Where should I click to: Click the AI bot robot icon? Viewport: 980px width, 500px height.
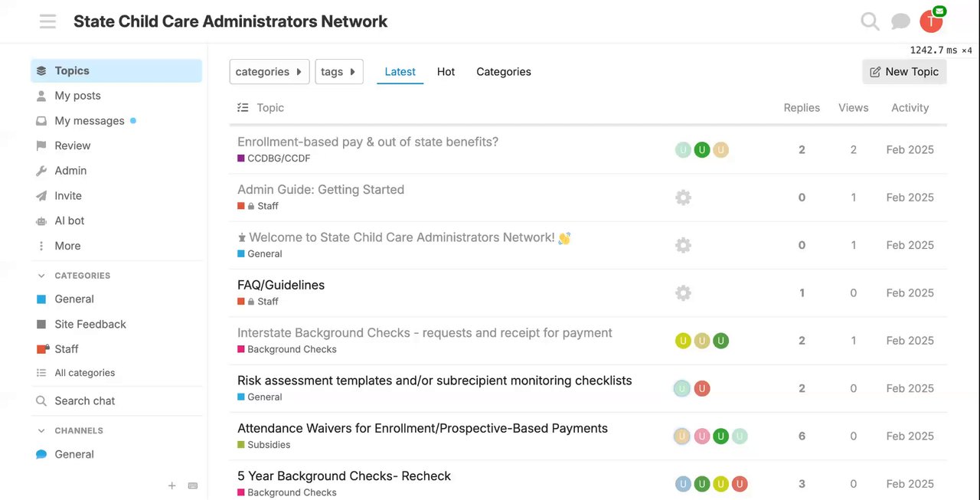(41, 221)
